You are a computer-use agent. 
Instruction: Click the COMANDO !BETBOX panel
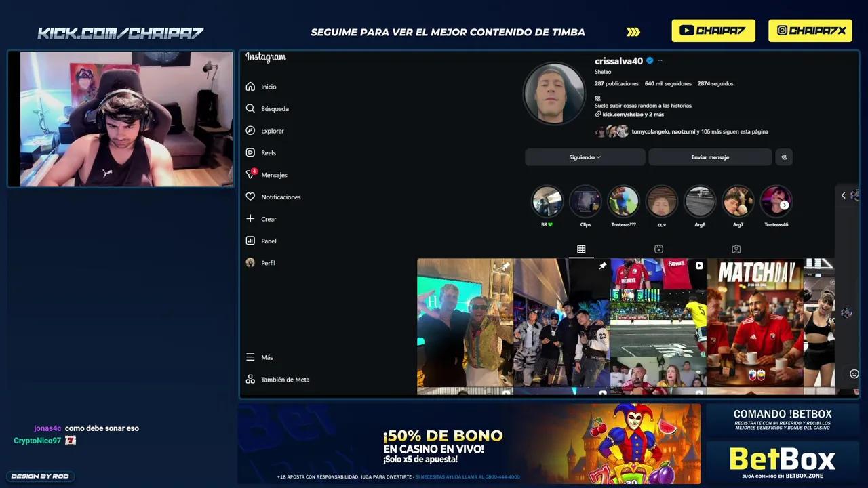click(x=783, y=420)
